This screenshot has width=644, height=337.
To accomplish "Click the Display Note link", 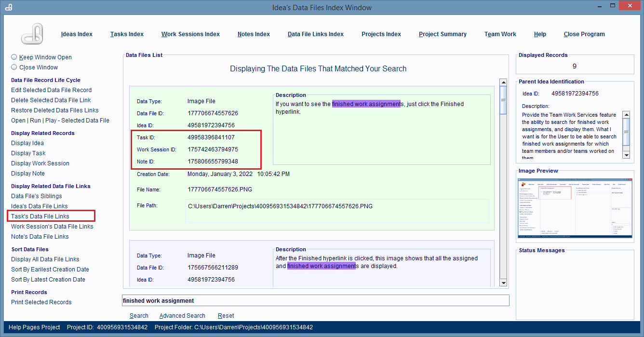I will (x=28, y=174).
